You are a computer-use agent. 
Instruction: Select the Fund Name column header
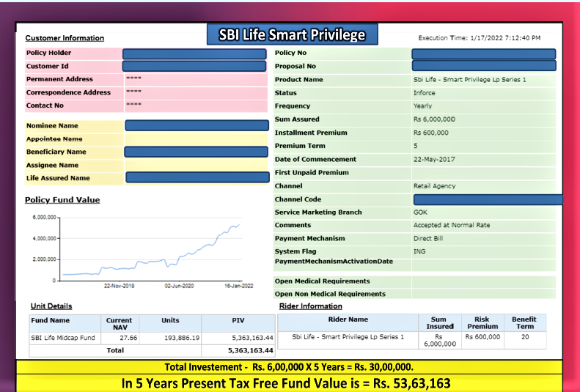pyautogui.click(x=51, y=320)
